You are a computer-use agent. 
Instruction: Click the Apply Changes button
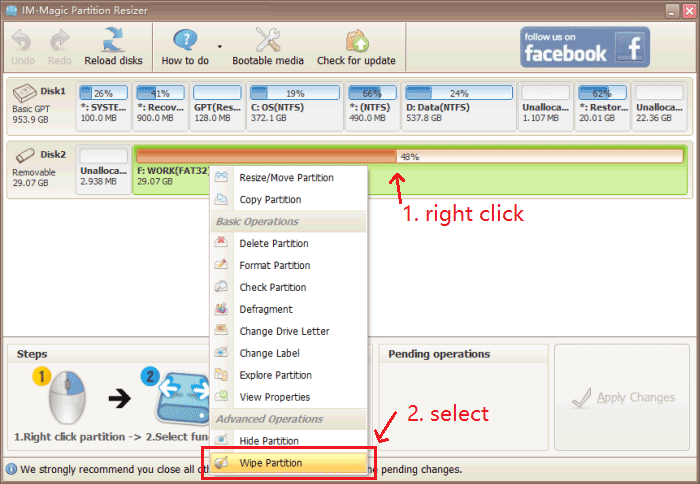622,397
